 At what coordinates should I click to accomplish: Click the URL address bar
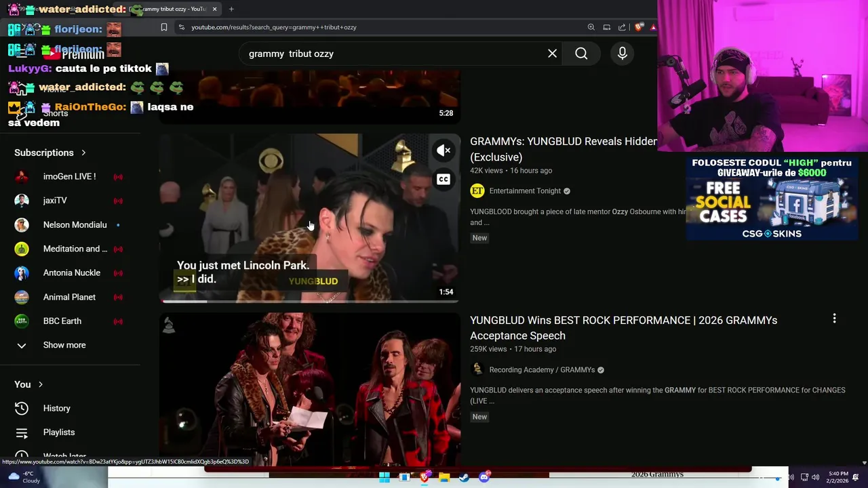(383, 27)
